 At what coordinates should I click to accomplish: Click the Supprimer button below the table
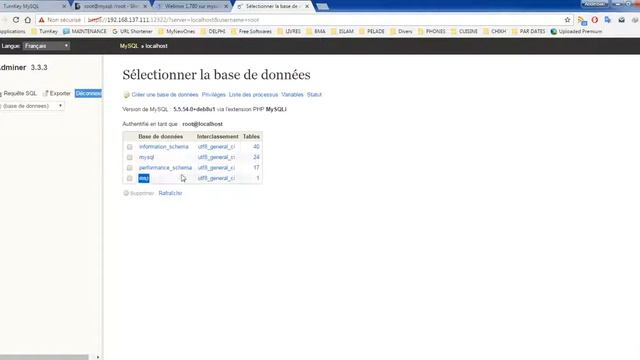[139, 193]
